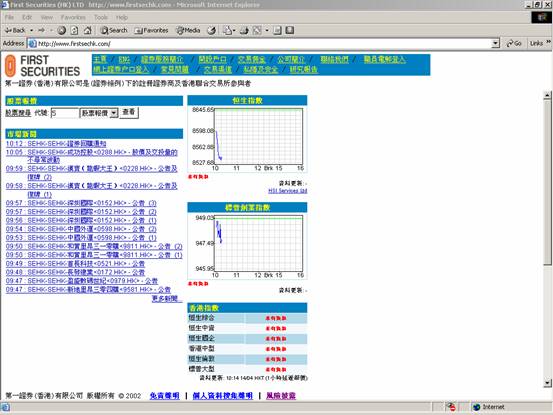Open the 09:49 news about 0521.HK
Image resolution: width=553 pixels, height=415 pixels.
pos(75,264)
